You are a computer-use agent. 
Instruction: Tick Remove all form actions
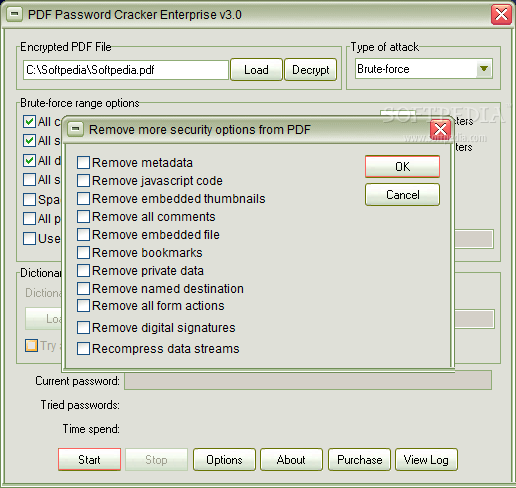pyautogui.click(x=83, y=306)
